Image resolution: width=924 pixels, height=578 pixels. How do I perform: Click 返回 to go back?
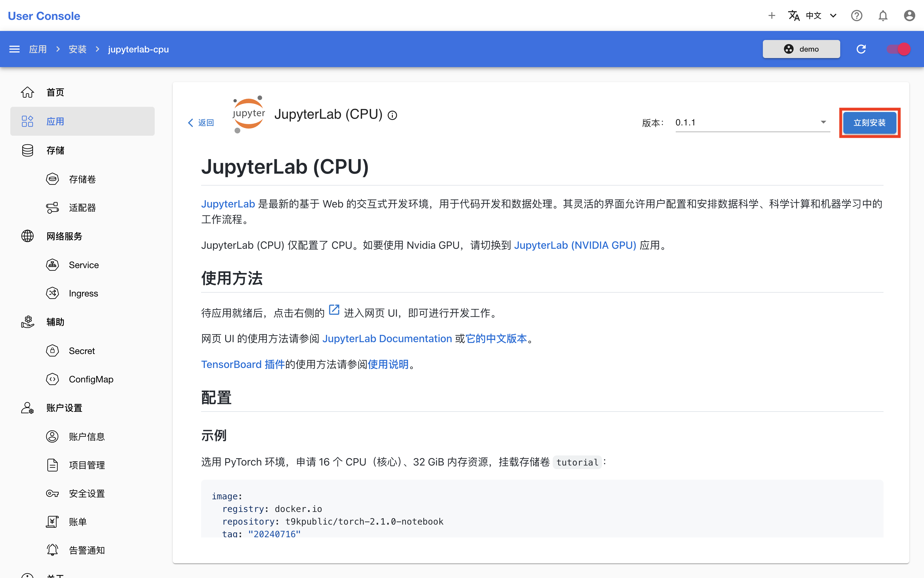tap(201, 123)
